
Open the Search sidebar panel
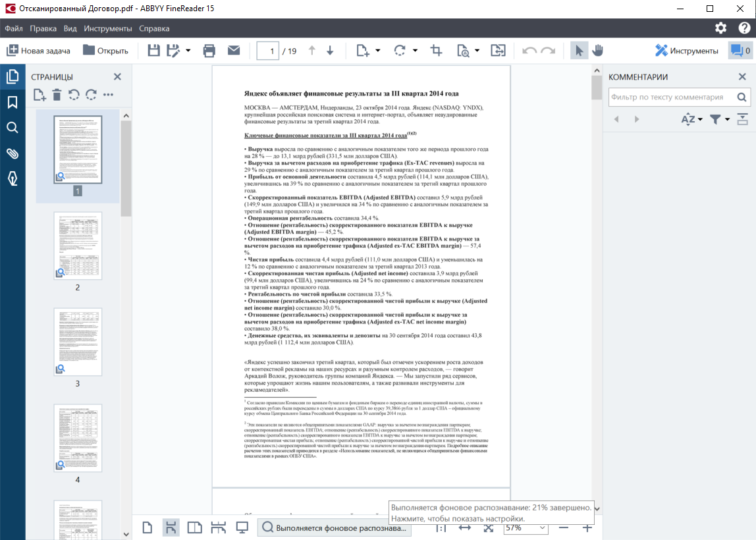click(x=13, y=128)
